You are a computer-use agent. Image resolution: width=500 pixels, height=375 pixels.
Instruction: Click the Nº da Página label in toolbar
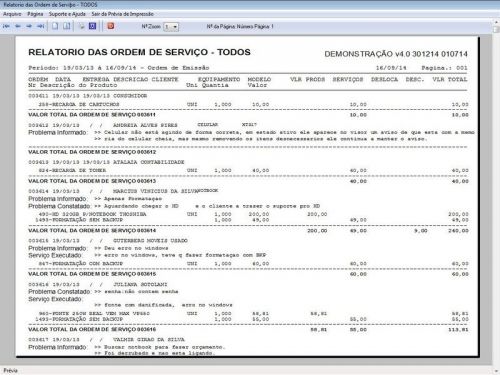[240, 26]
